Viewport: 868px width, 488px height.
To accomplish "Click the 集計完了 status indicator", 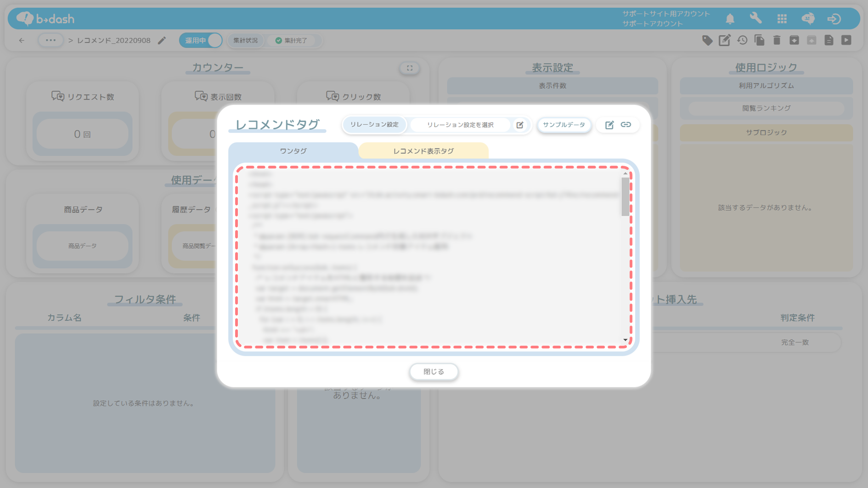I will [292, 40].
